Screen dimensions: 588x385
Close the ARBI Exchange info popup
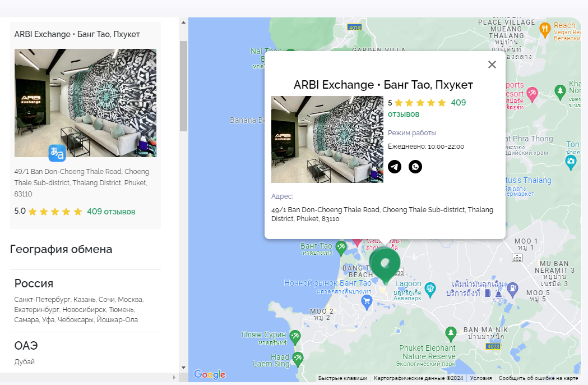point(492,65)
